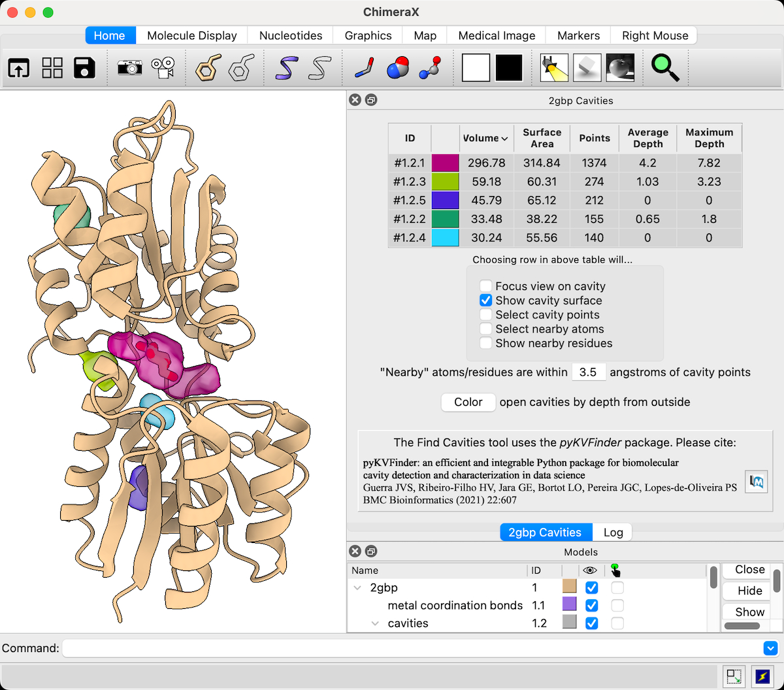The image size is (784, 690).
Task: Click the nearby distance 3.5 input field
Action: coord(588,372)
